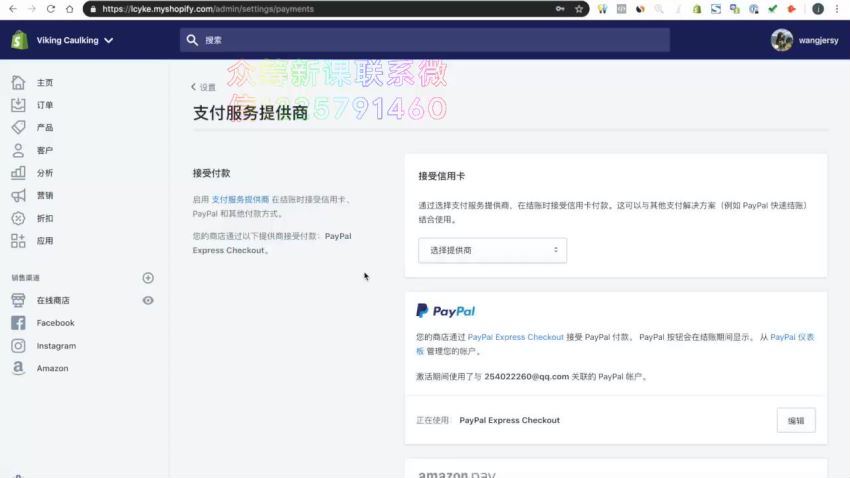Select 应用 menu label

pos(45,241)
